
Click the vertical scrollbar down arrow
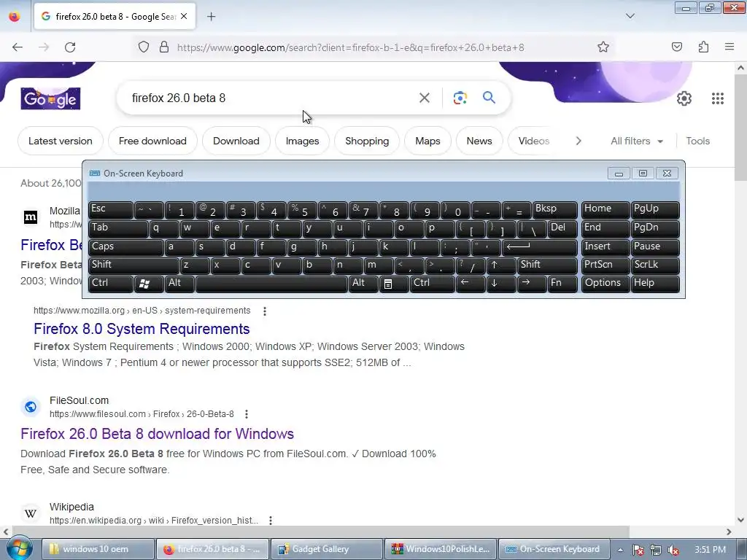point(740,519)
